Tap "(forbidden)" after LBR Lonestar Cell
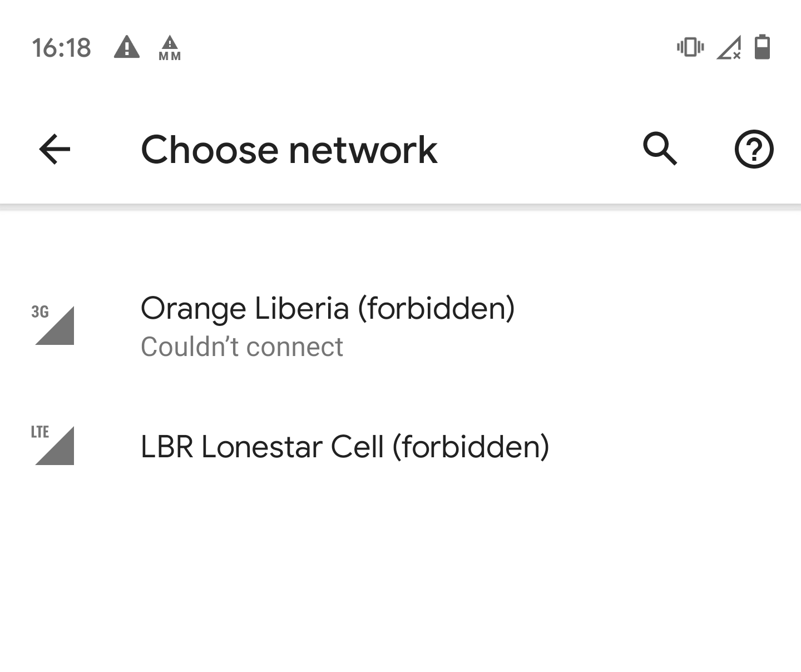Image resolution: width=801 pixels, height=672 pixels. click(471, 447)
